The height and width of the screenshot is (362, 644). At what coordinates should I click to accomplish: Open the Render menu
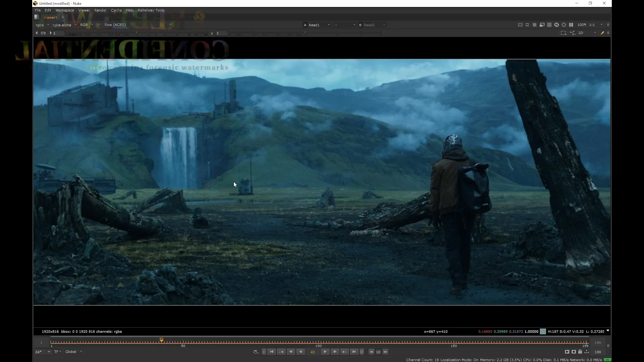100,10
